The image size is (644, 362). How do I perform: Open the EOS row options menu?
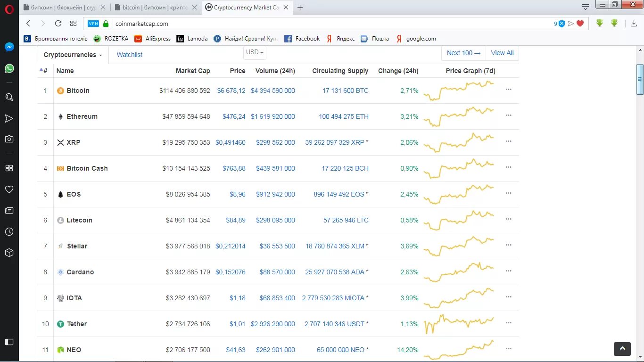(x=508, y=193)
